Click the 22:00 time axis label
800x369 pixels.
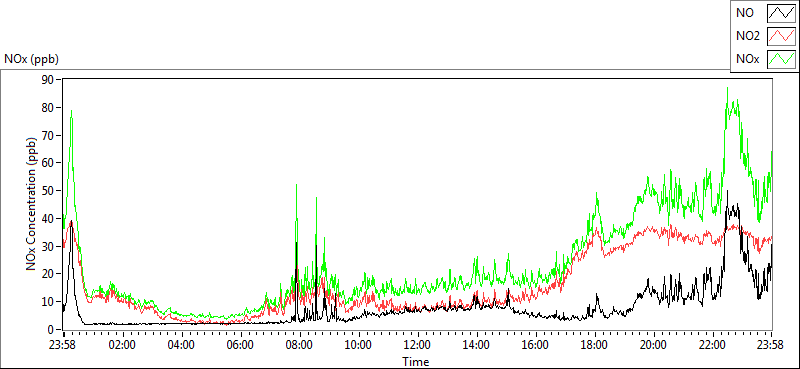pos(713,344)
